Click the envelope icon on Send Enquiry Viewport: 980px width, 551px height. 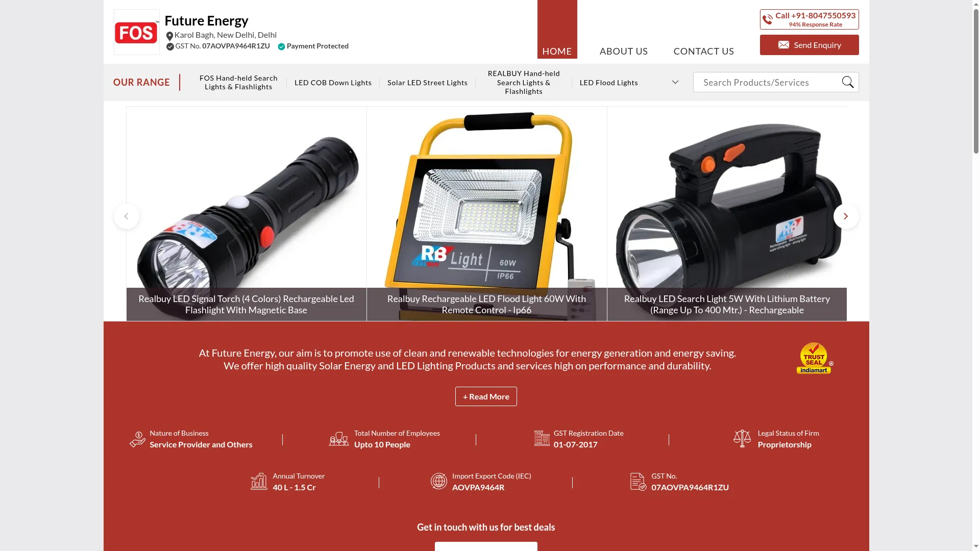pos(783,45)
